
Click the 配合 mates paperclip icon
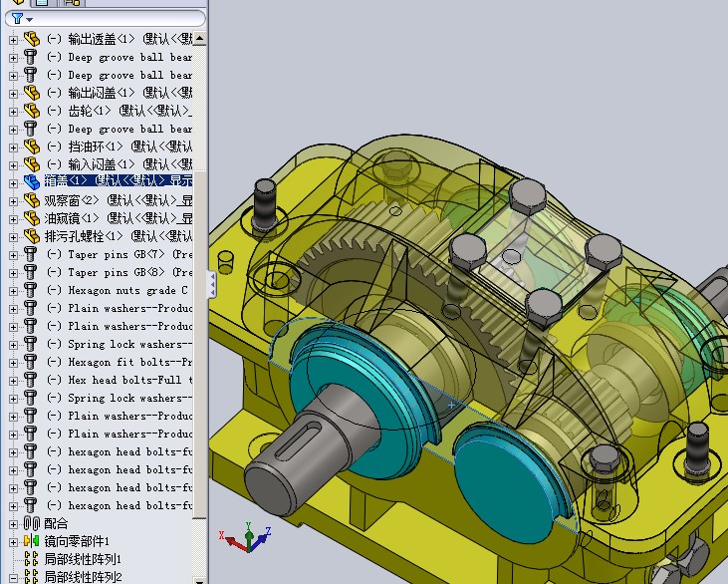click(32, 523)
